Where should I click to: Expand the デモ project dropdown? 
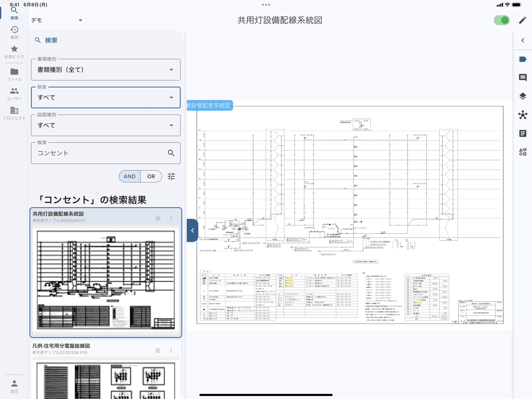click(x=57, y=20)
